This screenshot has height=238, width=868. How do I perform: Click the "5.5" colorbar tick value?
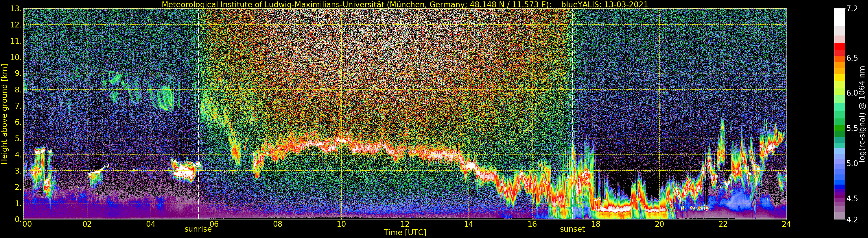coord(852,128)
